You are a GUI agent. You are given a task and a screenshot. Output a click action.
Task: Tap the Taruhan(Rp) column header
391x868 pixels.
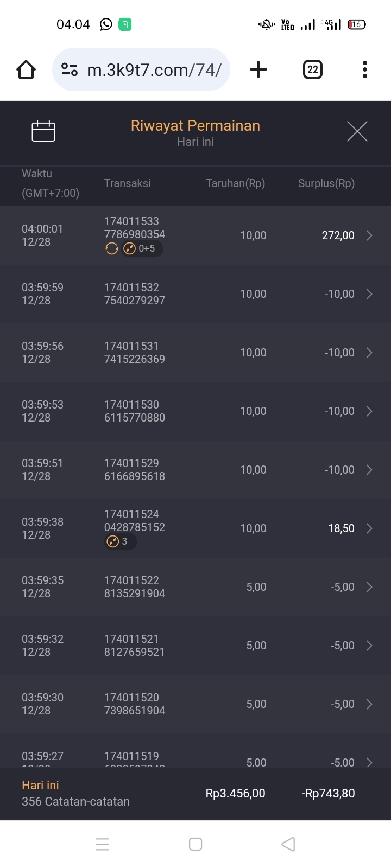tap(235, 183)
